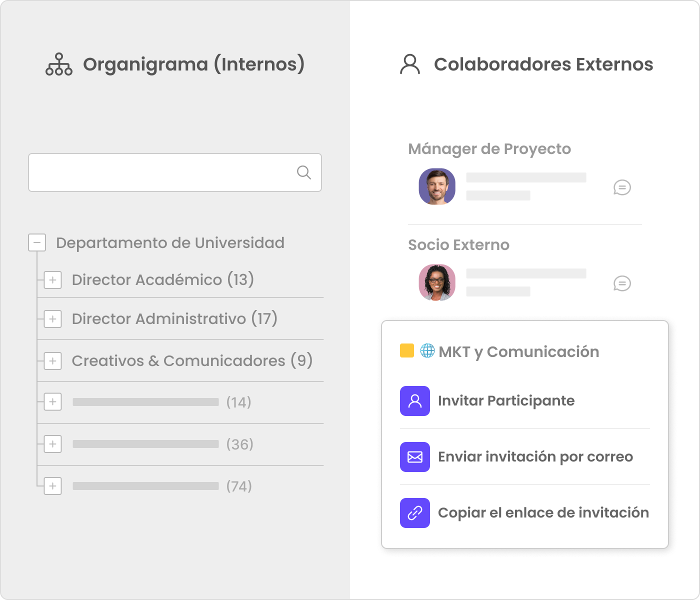
Task: Expand the Director Académico (13) branch
Action: coord(52,280)
